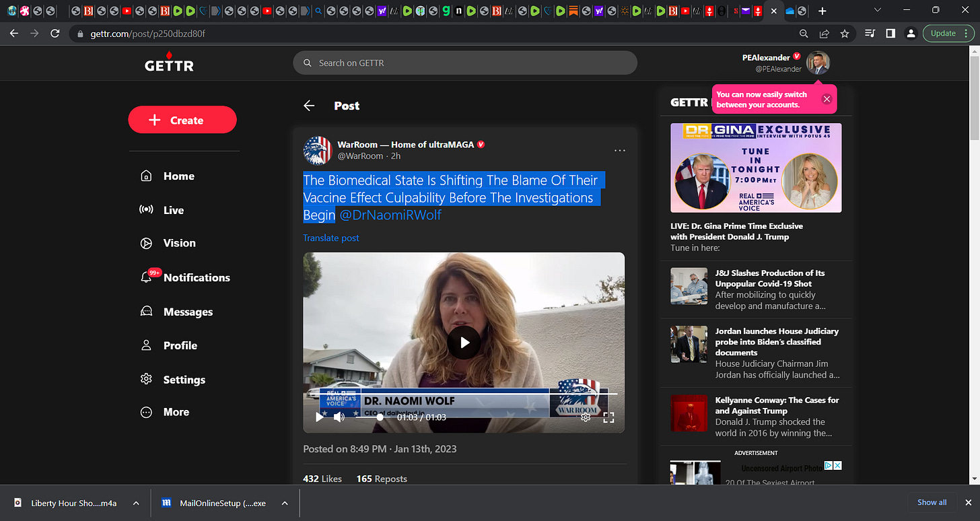Viewport: 980px width, 521px height.
Task: Expand the More menu item
Action: pos(165,412)
